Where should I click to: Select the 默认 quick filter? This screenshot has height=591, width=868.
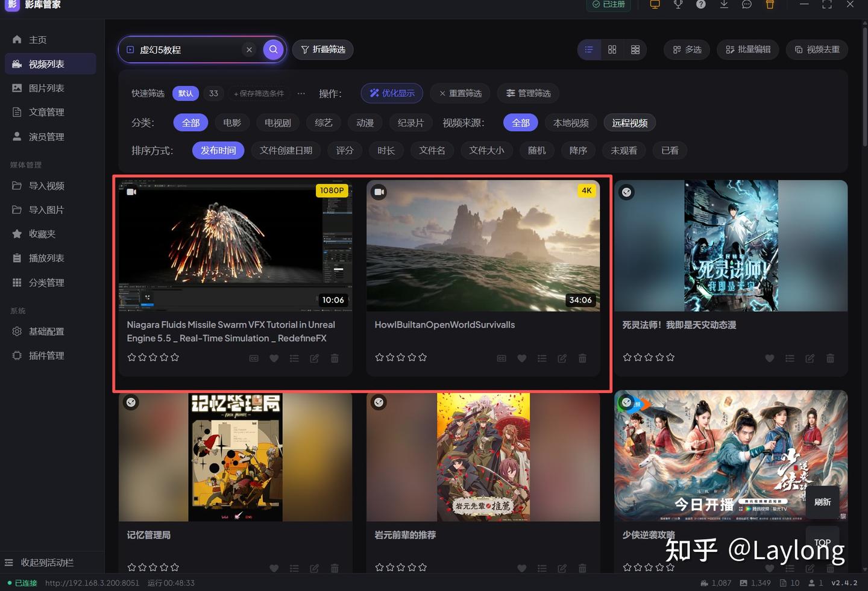click(x=186, y=93)
